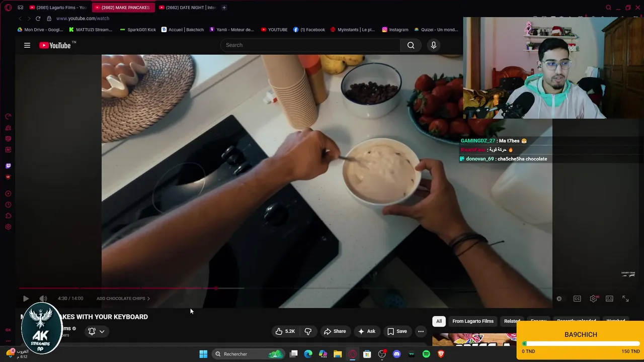Reload the page
Screen dimensions: 644x362
tap(38, 19)
